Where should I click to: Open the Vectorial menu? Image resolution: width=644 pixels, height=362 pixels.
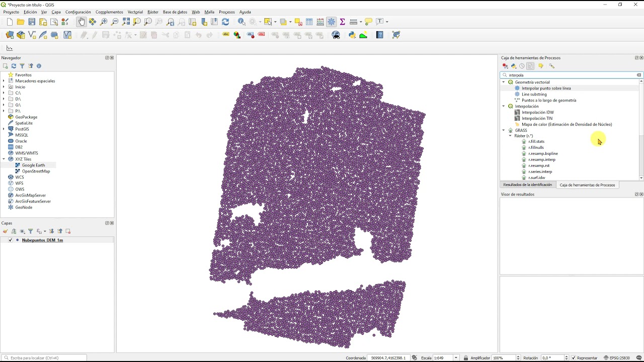[x=135, y=12]
